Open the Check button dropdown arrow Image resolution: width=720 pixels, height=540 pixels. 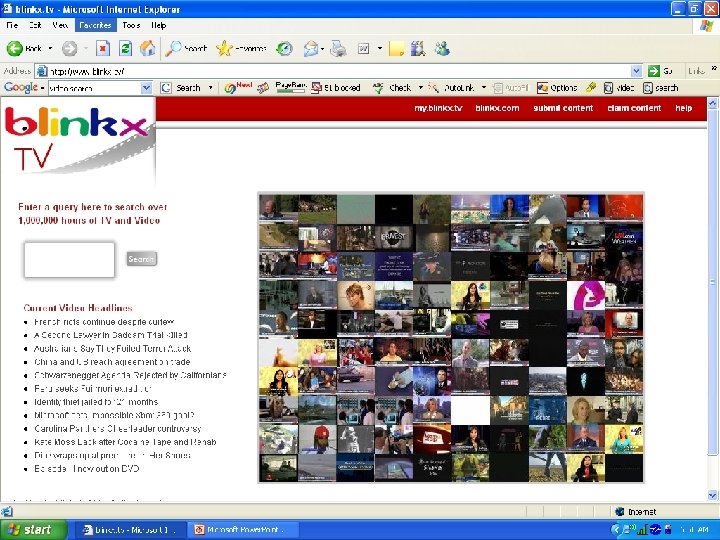tap(420, 88)
